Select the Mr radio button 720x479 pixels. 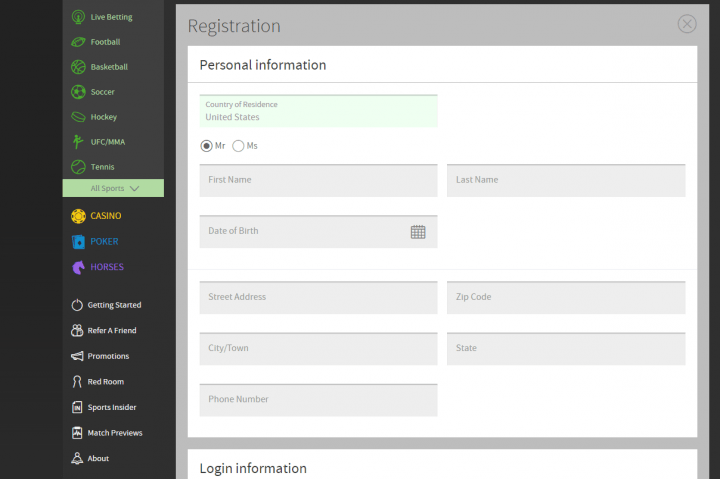[x=207, y=146]
